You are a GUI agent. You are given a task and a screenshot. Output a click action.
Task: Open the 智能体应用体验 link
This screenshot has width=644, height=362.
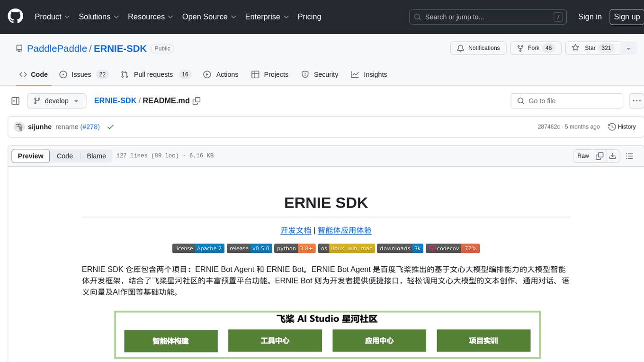point(345,230)
